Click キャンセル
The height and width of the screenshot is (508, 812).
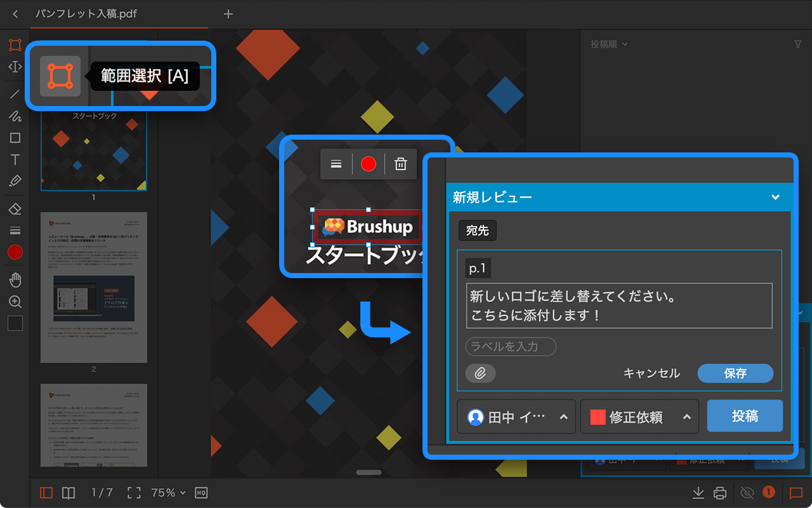(652, 373)
